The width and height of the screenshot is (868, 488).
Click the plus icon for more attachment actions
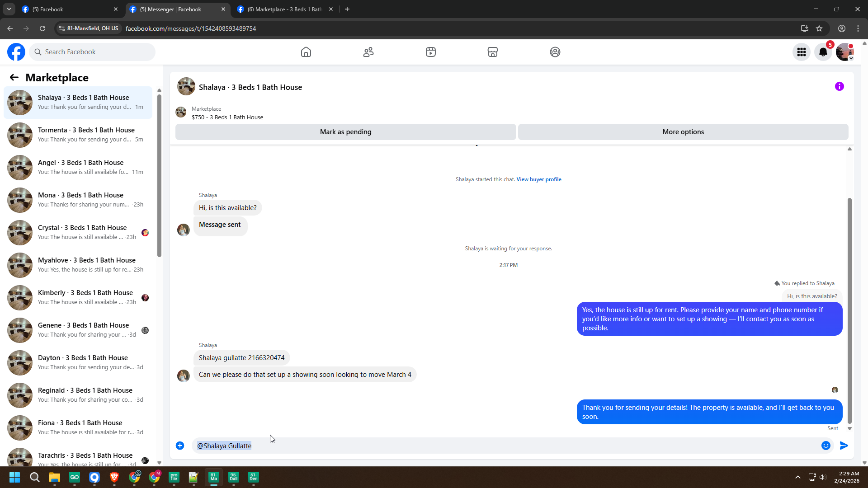click(180, 446)
